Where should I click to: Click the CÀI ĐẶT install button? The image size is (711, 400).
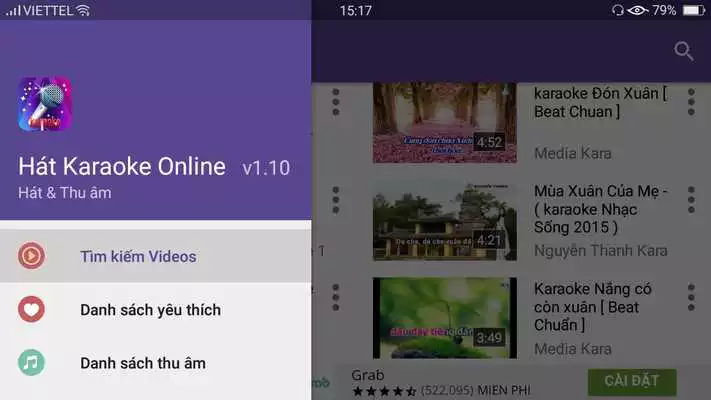[632, 382]
